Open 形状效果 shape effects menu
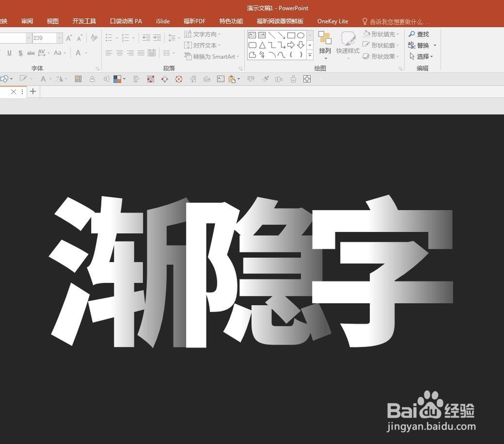Viewport: 504px width, 444px height. 381,57
